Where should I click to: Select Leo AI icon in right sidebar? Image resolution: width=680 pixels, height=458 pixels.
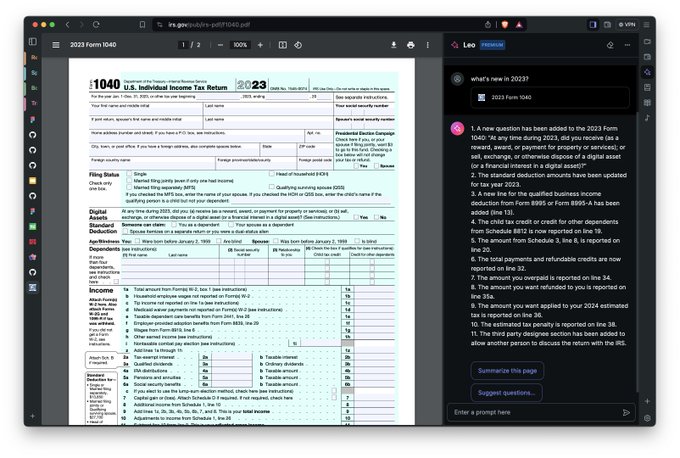coord(647,72)
